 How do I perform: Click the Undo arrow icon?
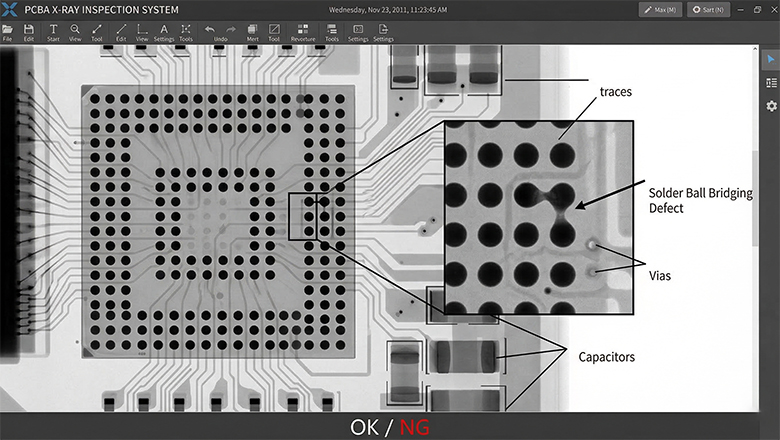pos(210,30)
